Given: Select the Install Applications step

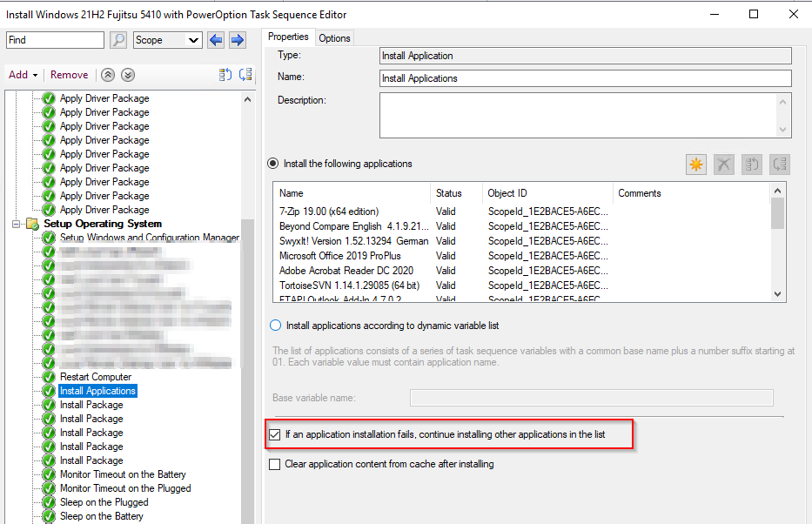Looking at the screenshot, I should pyautogui.click(x=97, y=391).
